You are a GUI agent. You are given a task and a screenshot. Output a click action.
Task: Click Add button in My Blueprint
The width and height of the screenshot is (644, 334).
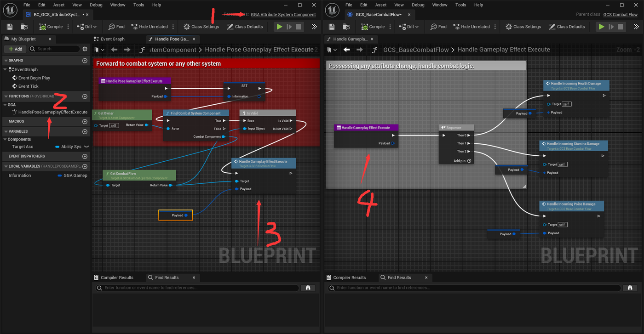point(15,49)
